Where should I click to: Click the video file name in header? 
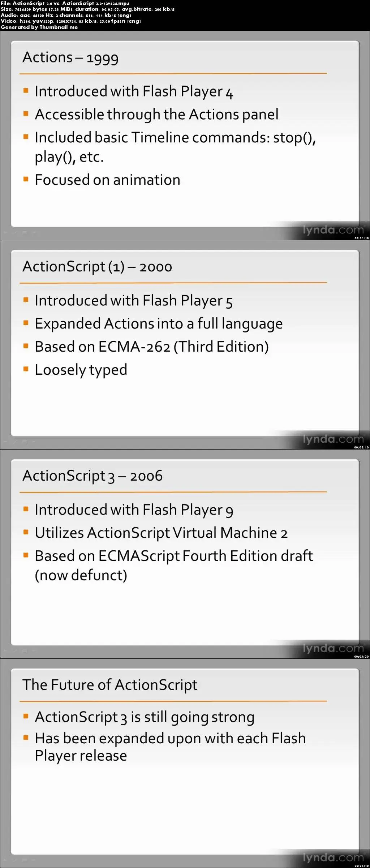point(71,3)
